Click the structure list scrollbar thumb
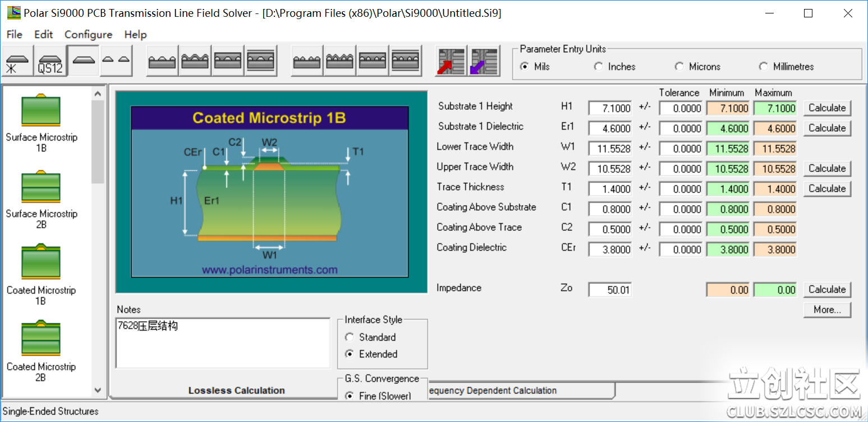868x422 pixels. pos(98,142)
